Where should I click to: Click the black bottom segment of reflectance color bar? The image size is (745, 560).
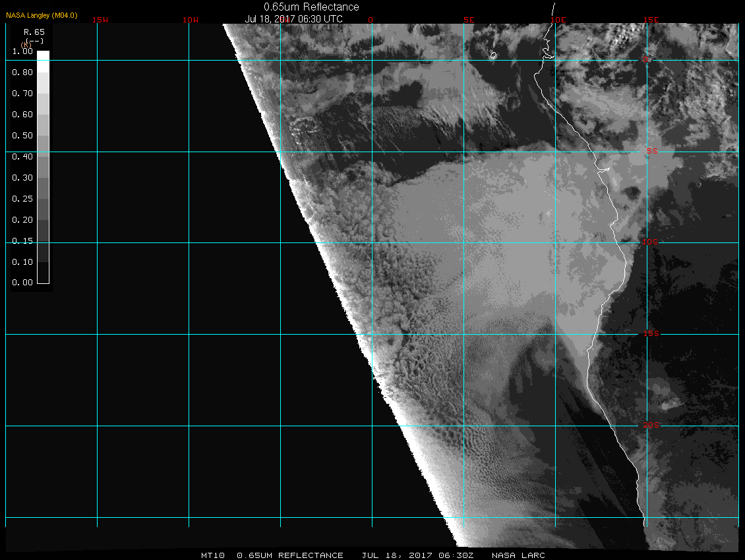44,273
